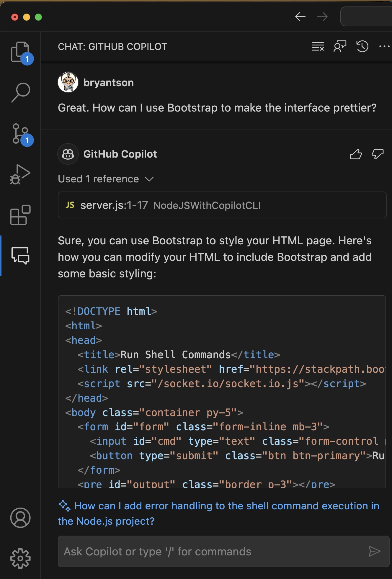Screen dimensions: 392x579
Task: Click the DOCTYPE html code line
Action: pyautogui.click(x=111, y=311)
